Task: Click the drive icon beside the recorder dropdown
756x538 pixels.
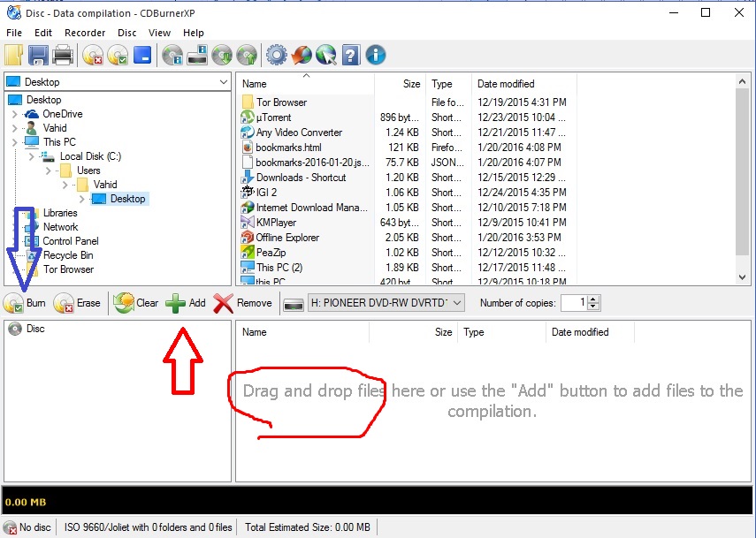Action: tap(294, 304)
